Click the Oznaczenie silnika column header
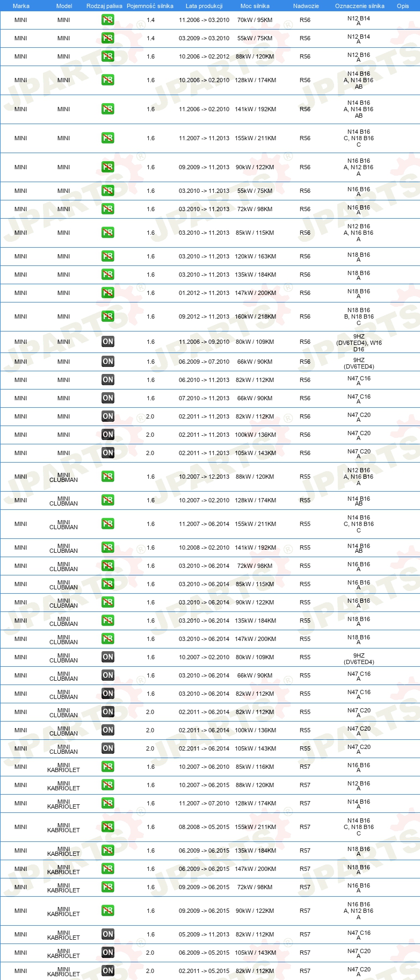Viewport: 420px width, 980px height. point(360,6)
